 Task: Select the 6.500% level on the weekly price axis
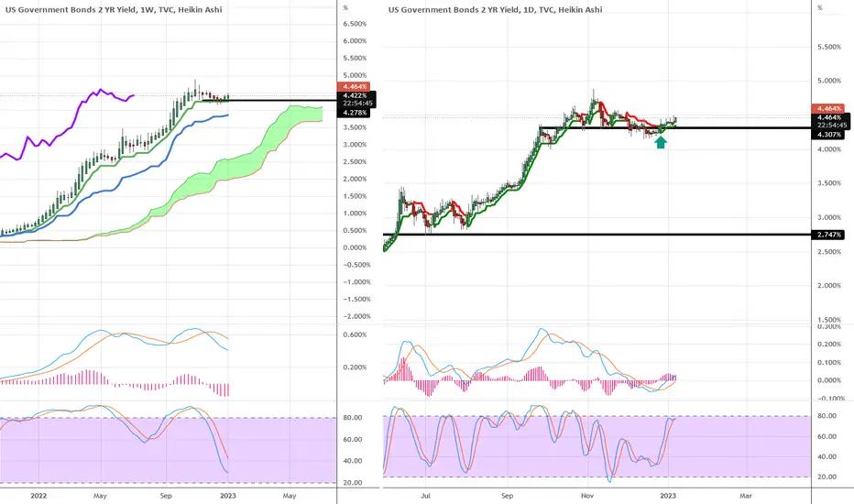(x=355, y=24)
